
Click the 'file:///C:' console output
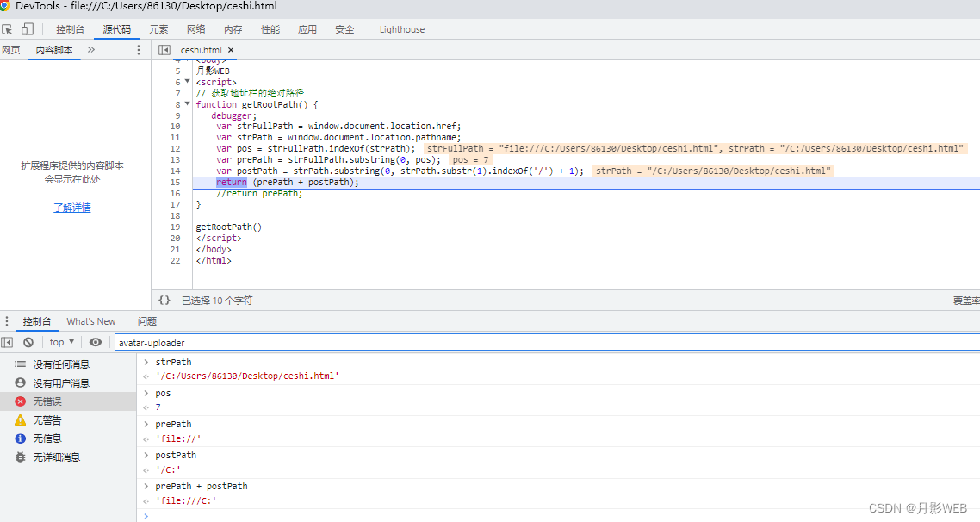click(186, 500)
